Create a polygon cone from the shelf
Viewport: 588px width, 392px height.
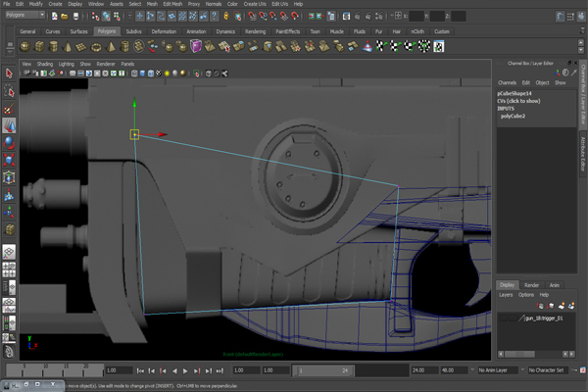coord(68,46)
